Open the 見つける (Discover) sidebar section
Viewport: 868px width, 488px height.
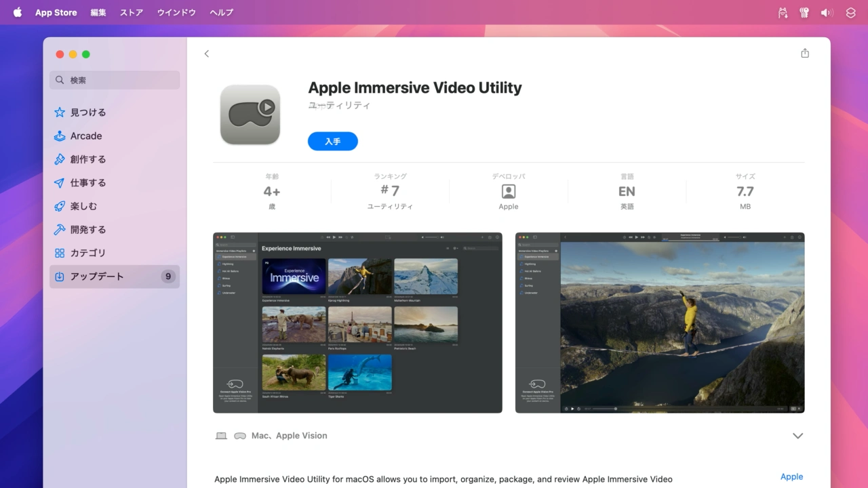click(88, 113)
